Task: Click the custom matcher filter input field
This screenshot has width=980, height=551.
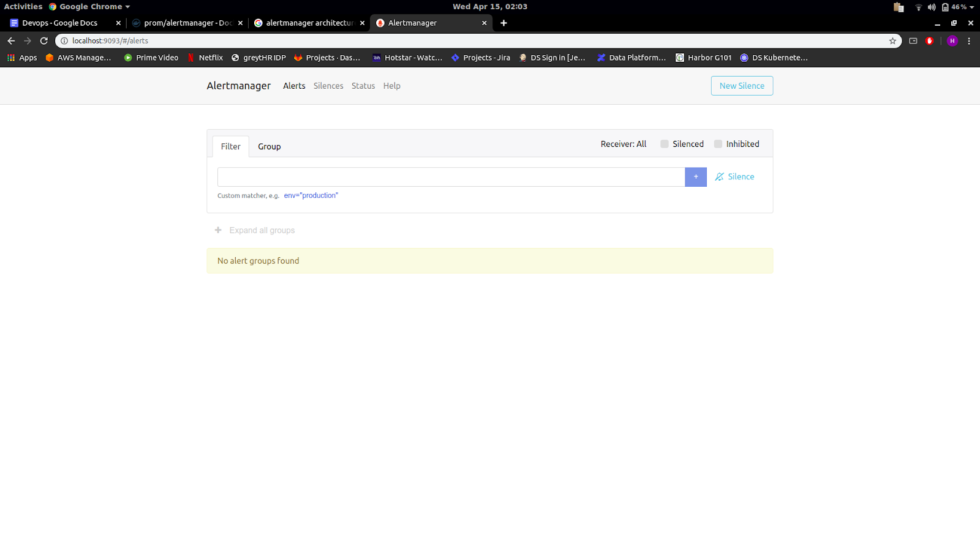Action: pos(451,177)
